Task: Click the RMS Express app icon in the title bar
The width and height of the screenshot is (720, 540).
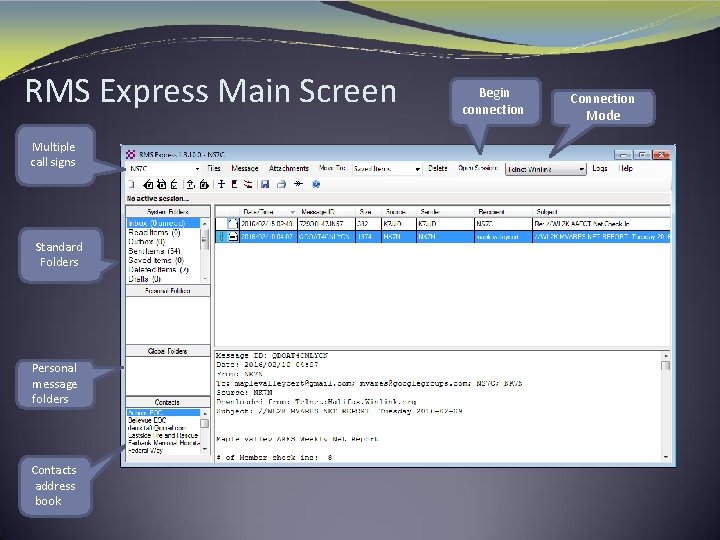Action: click(131, 154)
